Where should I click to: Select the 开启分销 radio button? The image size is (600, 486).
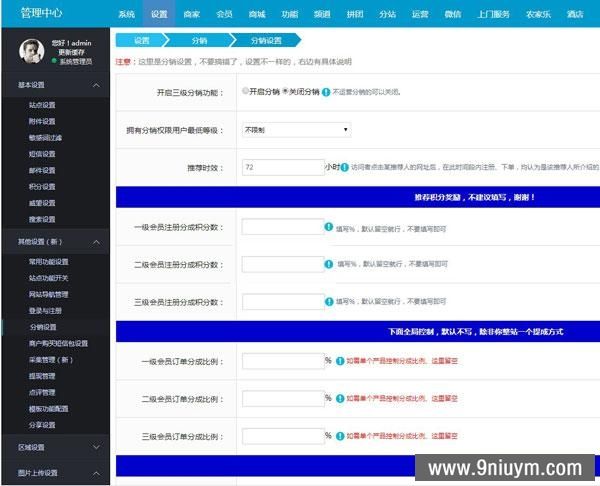(x=245, y=91)
